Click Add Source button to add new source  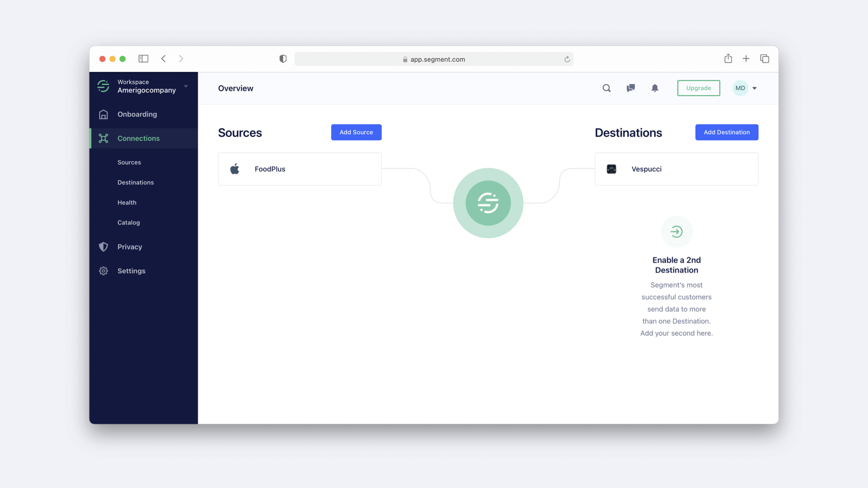(356, 131)
